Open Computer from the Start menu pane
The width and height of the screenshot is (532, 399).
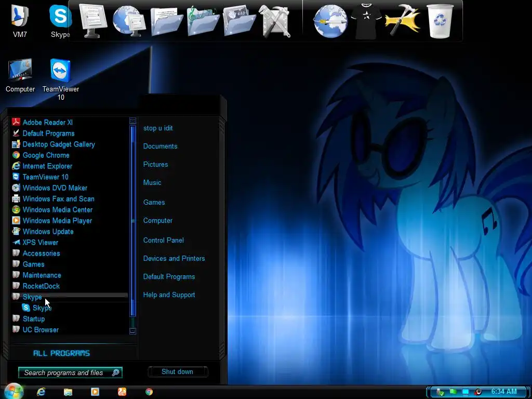tap(158, 220)
